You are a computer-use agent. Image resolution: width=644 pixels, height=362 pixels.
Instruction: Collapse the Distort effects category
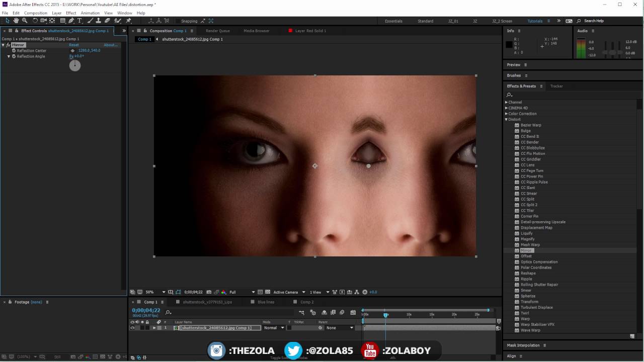click(x=507, y=119)
